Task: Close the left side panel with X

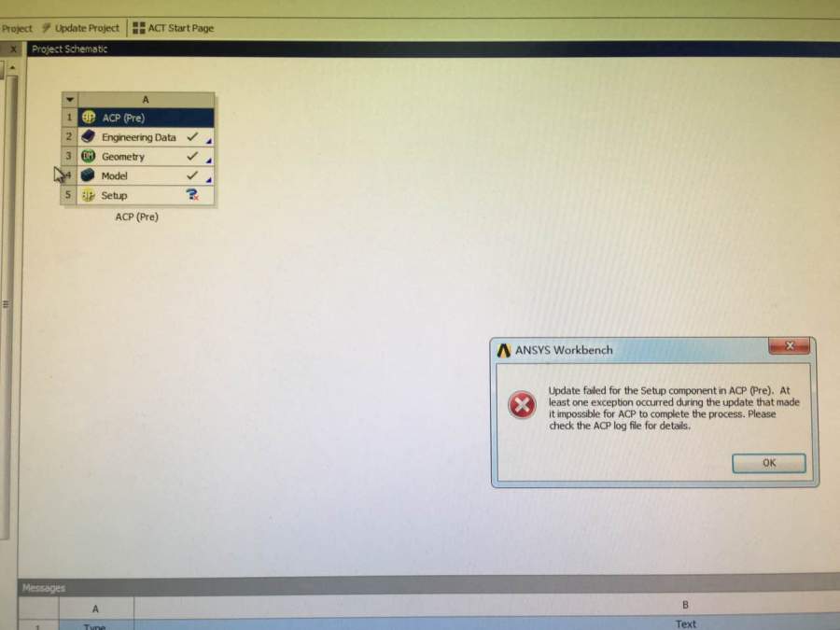Action: [x=13, y=49]
